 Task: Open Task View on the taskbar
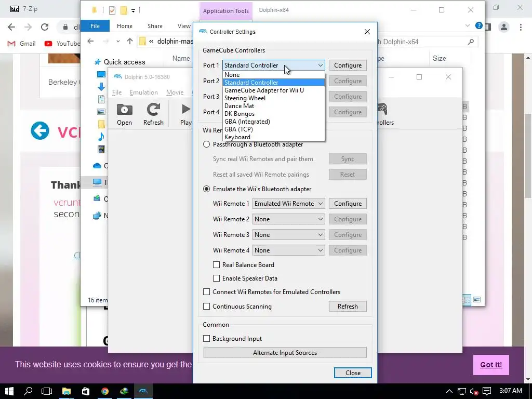coord(47,391)
